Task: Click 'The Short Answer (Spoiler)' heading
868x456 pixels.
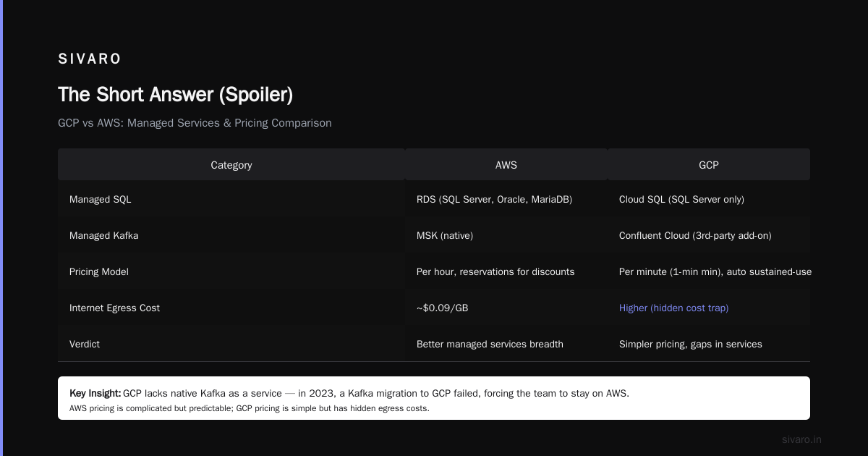Action: 175,94
